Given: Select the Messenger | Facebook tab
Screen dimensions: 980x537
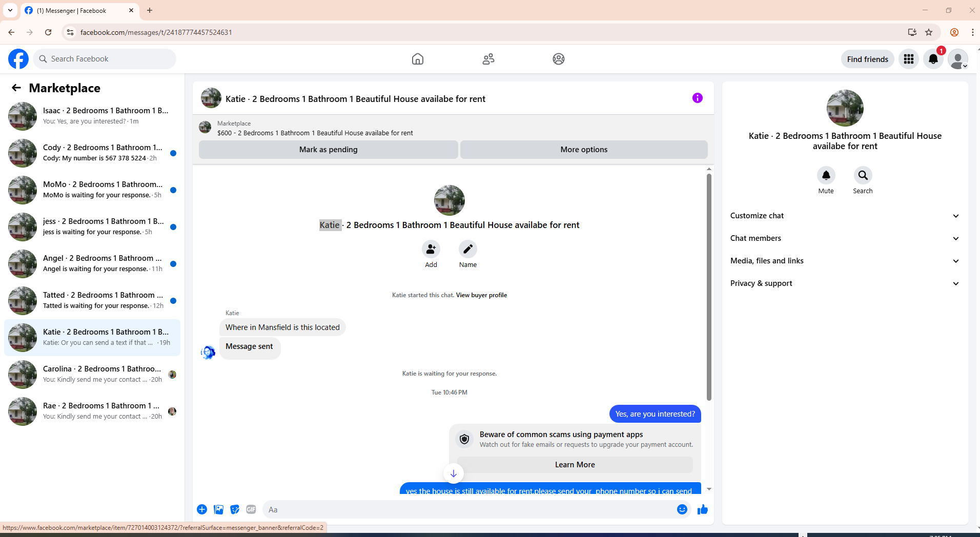Looking at the screenshot, I should click(x=79, y=10).
